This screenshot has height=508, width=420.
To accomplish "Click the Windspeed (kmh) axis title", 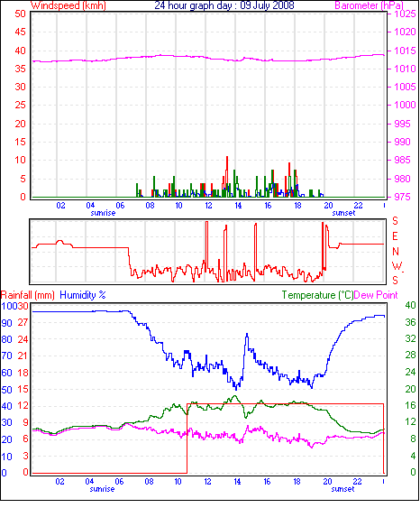I will pyautogui.click(x=68, y=5).
